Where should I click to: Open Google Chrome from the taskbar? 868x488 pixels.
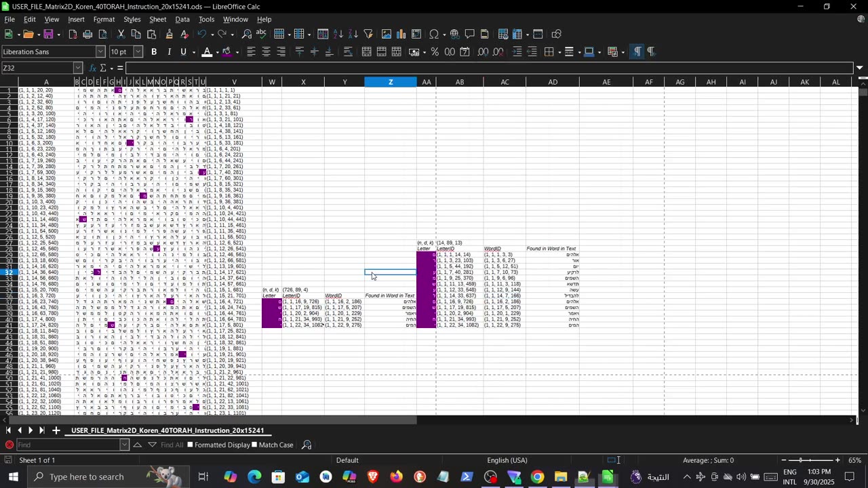[537, 476]
